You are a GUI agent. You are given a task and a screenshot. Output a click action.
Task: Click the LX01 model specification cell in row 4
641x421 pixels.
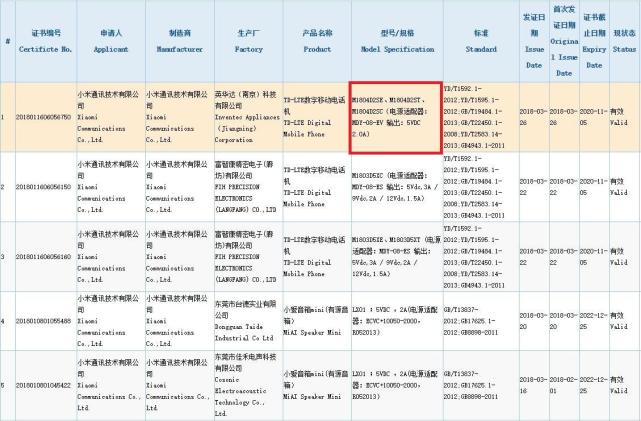click(x=395, y=321)
